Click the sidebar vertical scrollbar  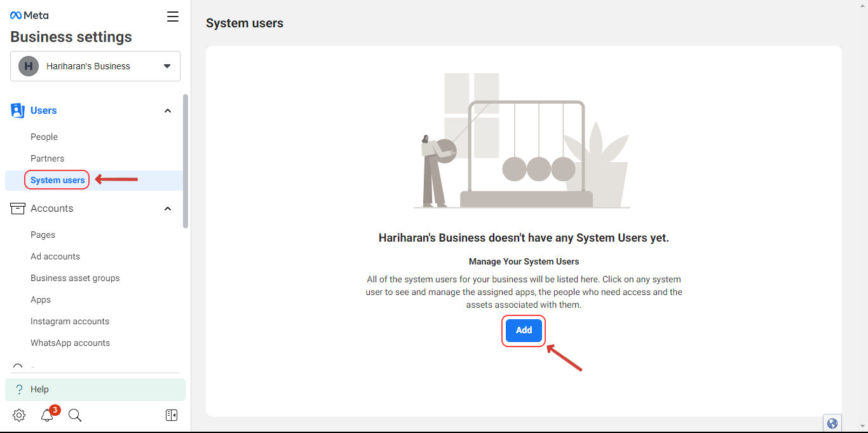[x=186, y=161]
